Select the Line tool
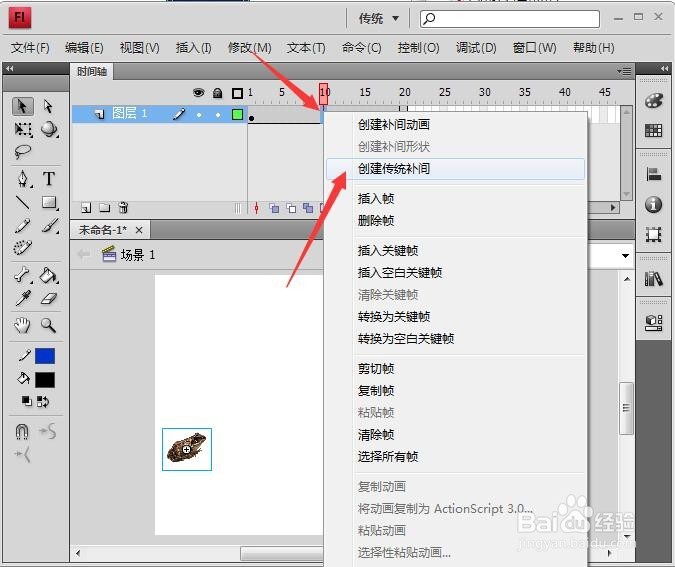This screenshot has height=567, width=675. click(22, 202)
